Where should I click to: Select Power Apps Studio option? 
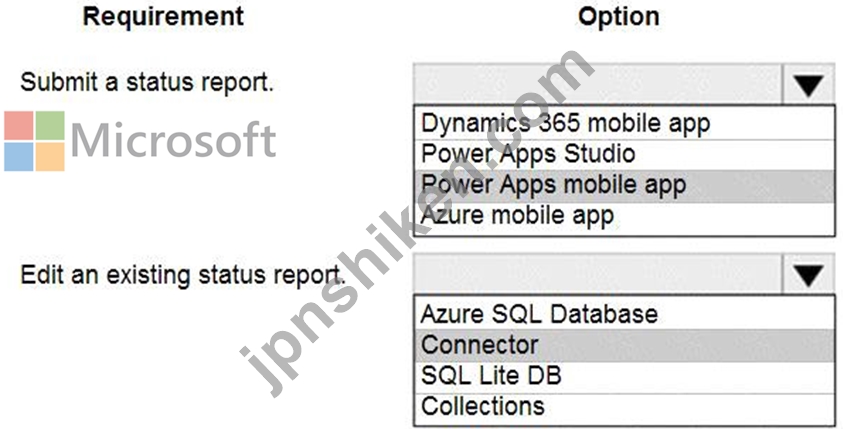pyautogui.click(x=624, y=155)
